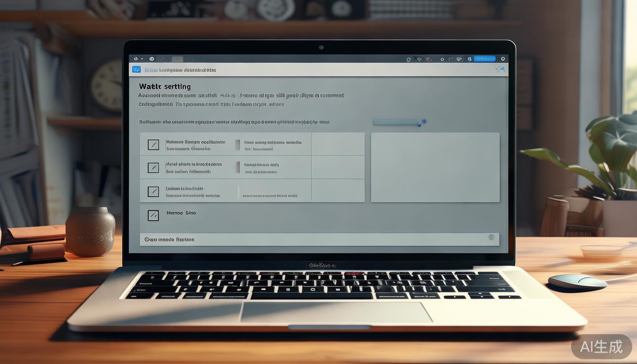Toggle the 'Mnroo Sino' checkbox

[153, 216]
